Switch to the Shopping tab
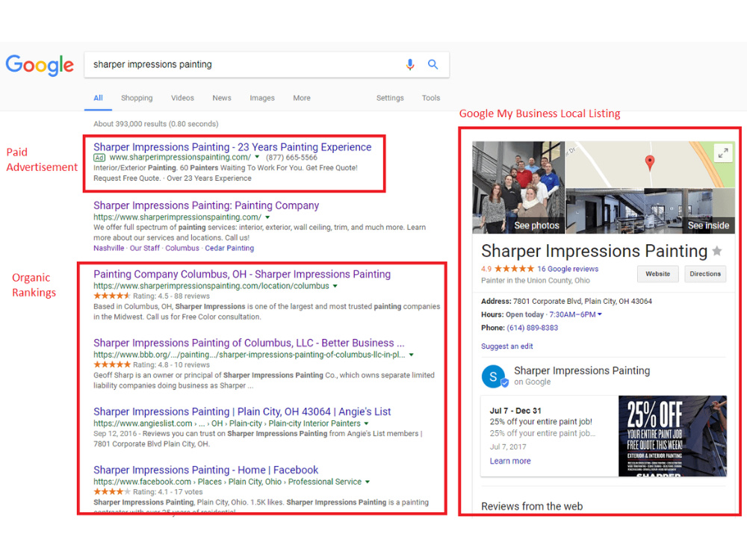This screenshot has width=747, height=560. point(137,98)
